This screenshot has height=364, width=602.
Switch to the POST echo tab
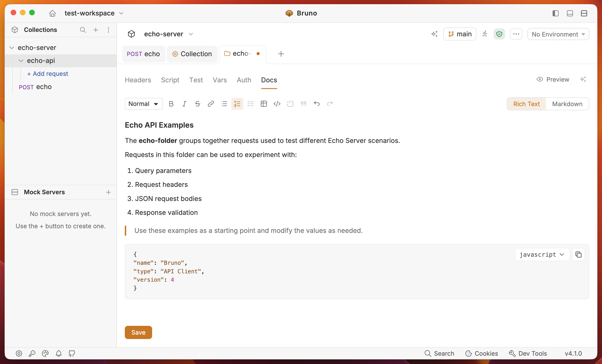pyautogui.click(x=143, y=54)
